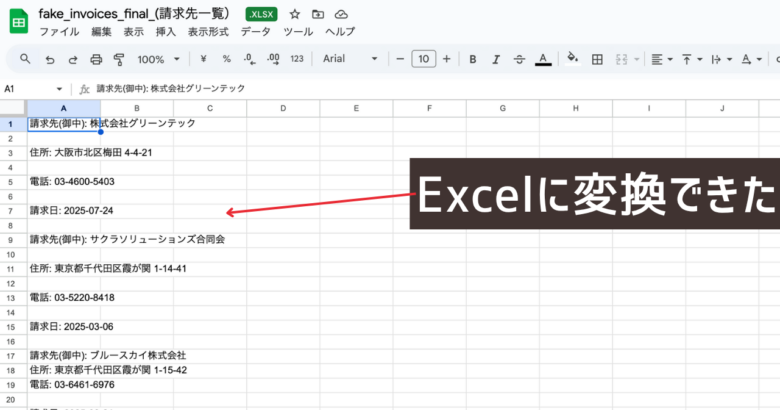Screen dimensions: 780x410
Task: Click the A1 name box field
Action: point(30,89)
